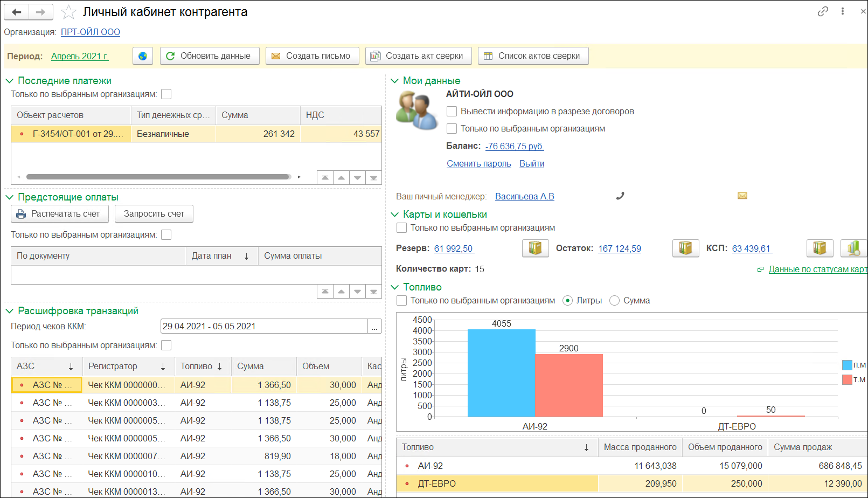Open the report icon next to Остаток
This screenshot has width=868, height=498.
[x=685, y=248]
